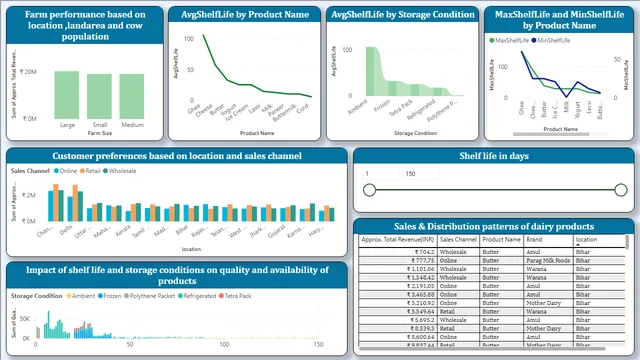Click the AvgShelfLife by Storage Condition title
640x360 pixels.
coord(403,15)
